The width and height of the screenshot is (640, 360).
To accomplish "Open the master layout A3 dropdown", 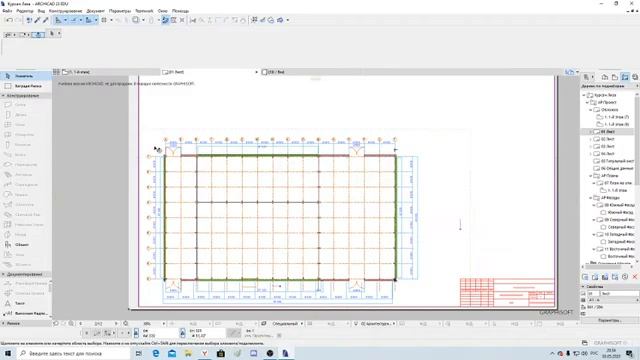I will [613, 300].
